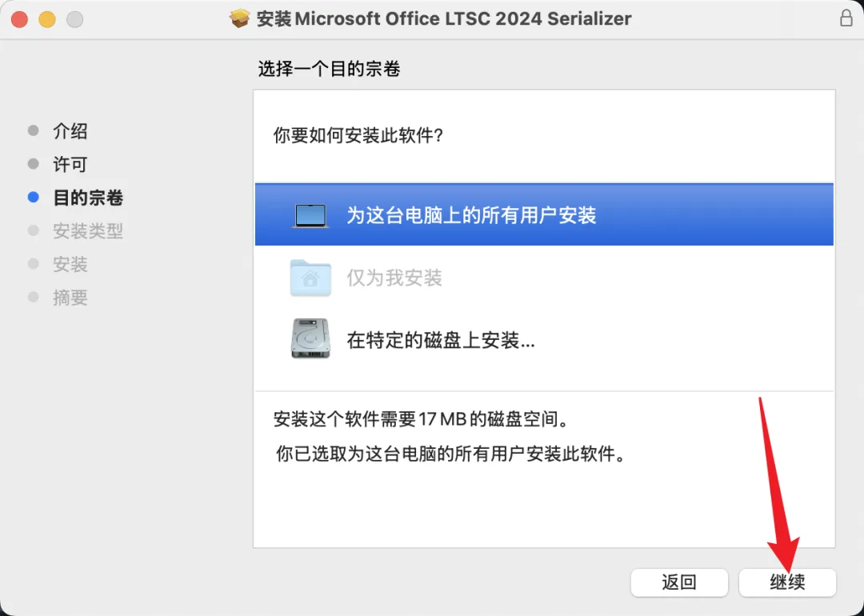Click the hard disk drive icon
The height and width of the screenshot is (616, 864).
pos(310,338)
